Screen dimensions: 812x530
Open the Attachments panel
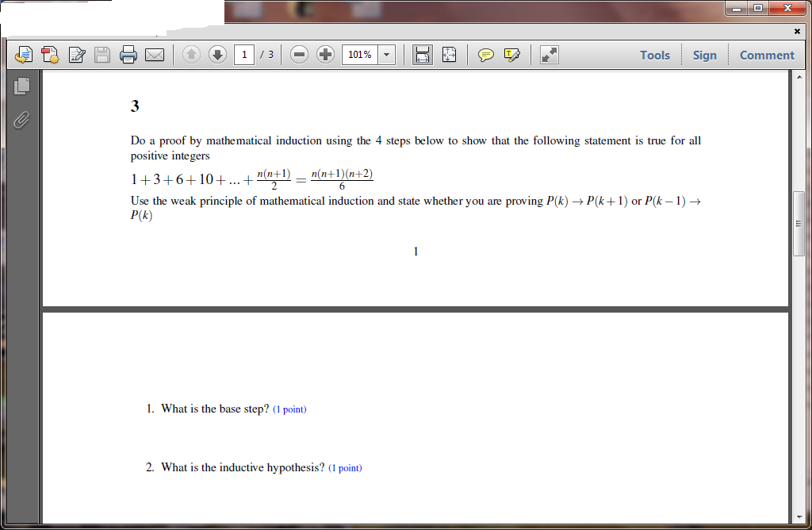tap(21, 121)
